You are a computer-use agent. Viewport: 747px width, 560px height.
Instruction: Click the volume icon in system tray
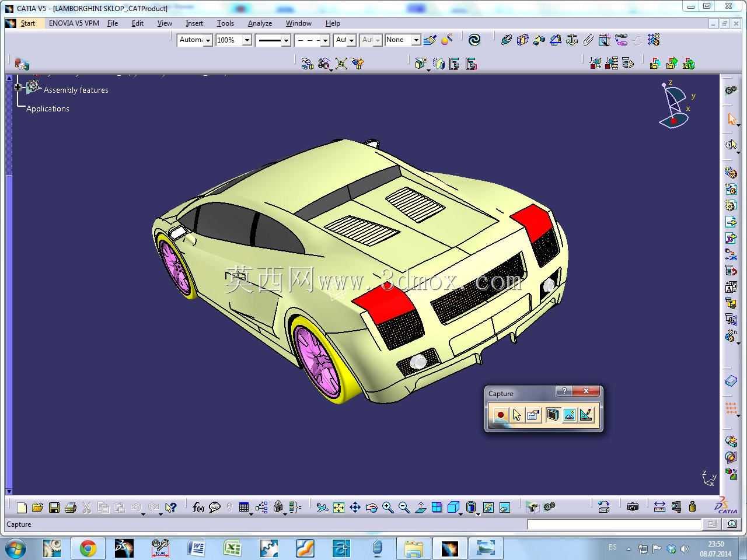[685, 548]
